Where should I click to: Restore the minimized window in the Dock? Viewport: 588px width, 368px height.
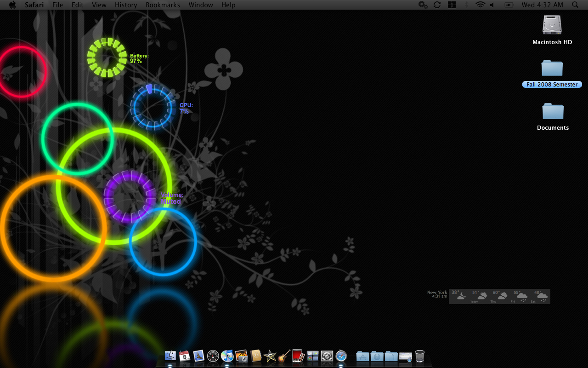point(405,356)
